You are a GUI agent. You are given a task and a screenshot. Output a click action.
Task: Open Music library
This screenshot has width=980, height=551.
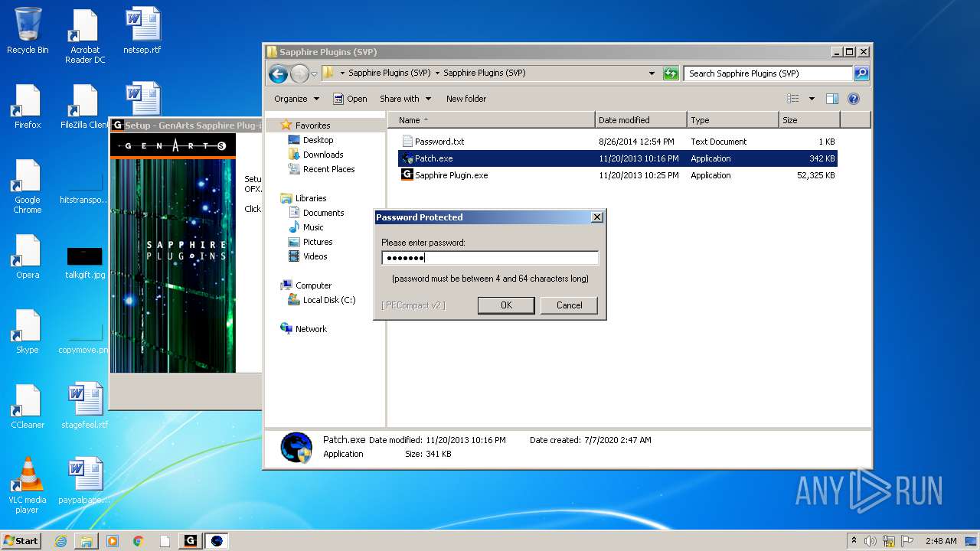tap(313, 227)
